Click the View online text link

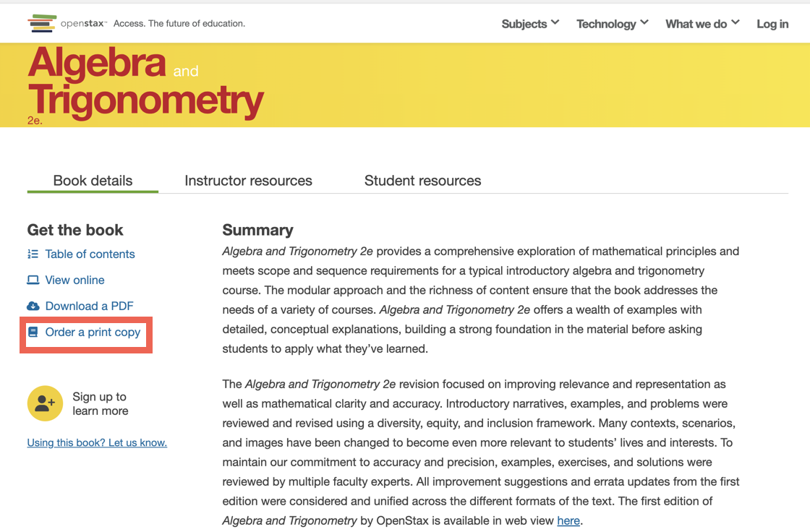click(74, 280)
